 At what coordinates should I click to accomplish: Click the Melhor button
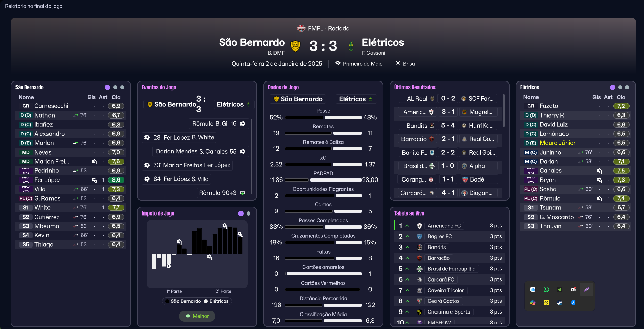point(197,316)
